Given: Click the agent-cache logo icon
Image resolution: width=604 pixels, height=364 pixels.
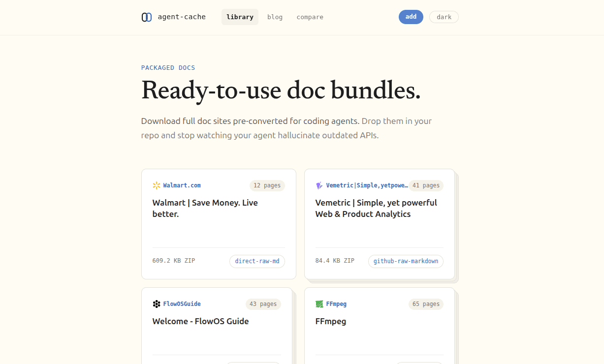Looking at the screenshot, I should [x=147, y=17].
